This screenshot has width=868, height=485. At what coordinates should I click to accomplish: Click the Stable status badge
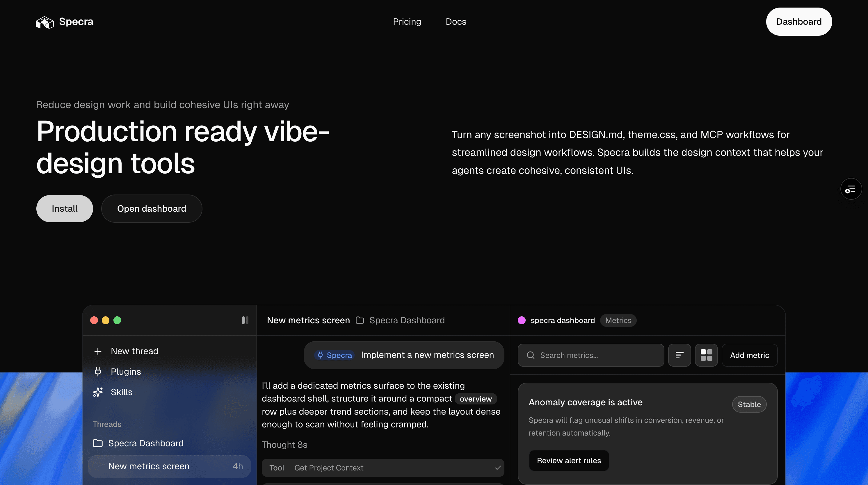(749, 404)
